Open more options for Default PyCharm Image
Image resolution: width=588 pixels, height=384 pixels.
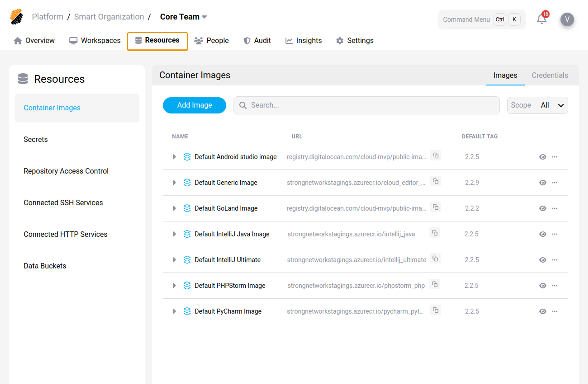(x=555, y=311)
